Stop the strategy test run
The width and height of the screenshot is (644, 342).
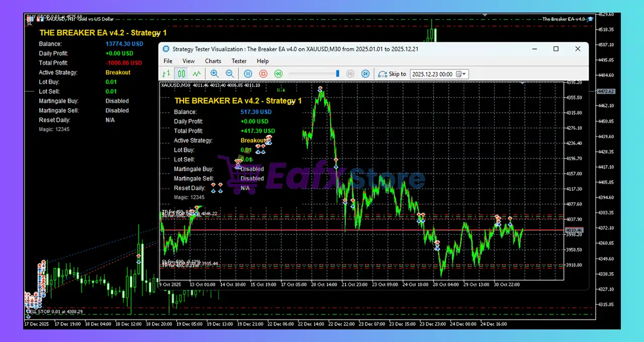[263, 74]
